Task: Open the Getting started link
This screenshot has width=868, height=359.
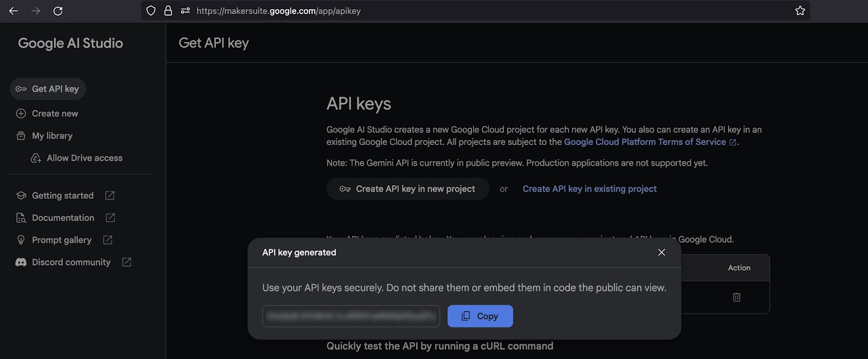Action: (x=62, y=196)
